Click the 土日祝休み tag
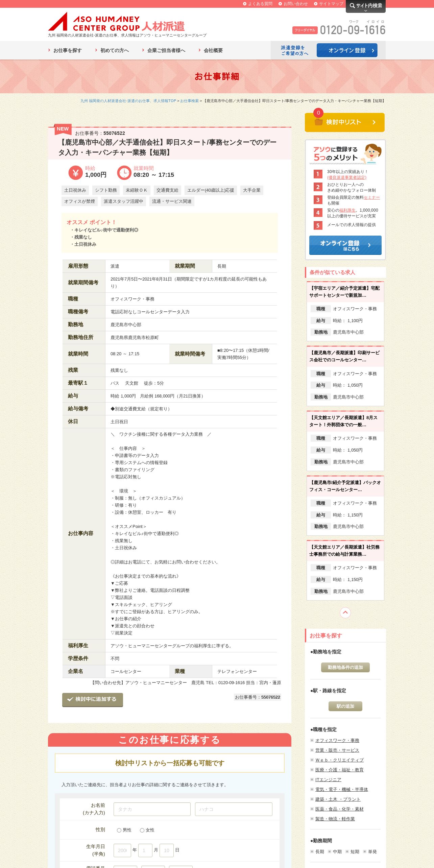Screen dimensions: 434x868 [75, 190]
